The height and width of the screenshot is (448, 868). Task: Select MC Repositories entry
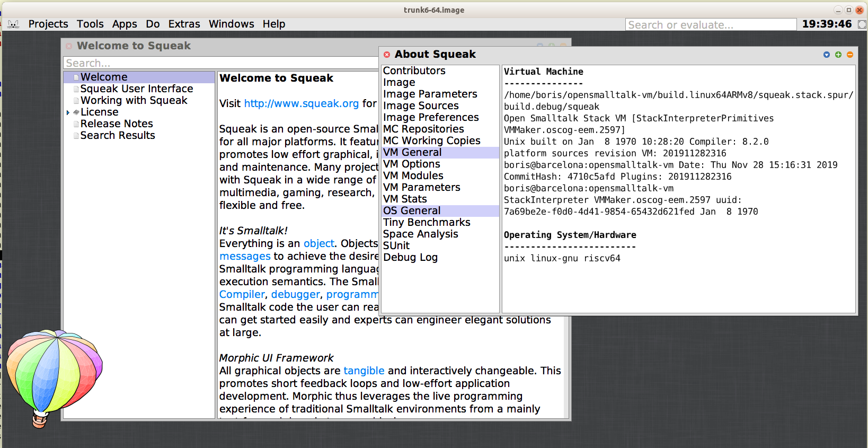(x=440, y=129)
